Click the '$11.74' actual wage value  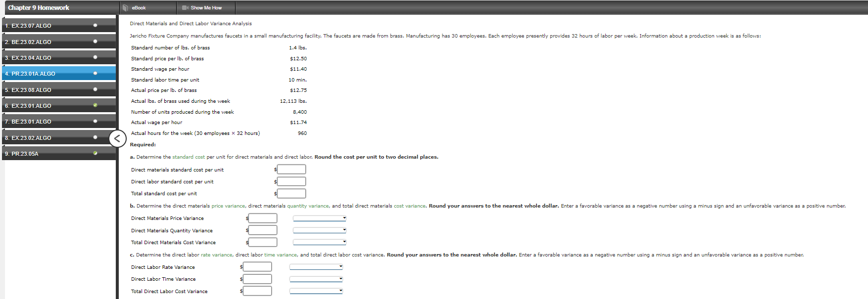click(x=298, y=123)
